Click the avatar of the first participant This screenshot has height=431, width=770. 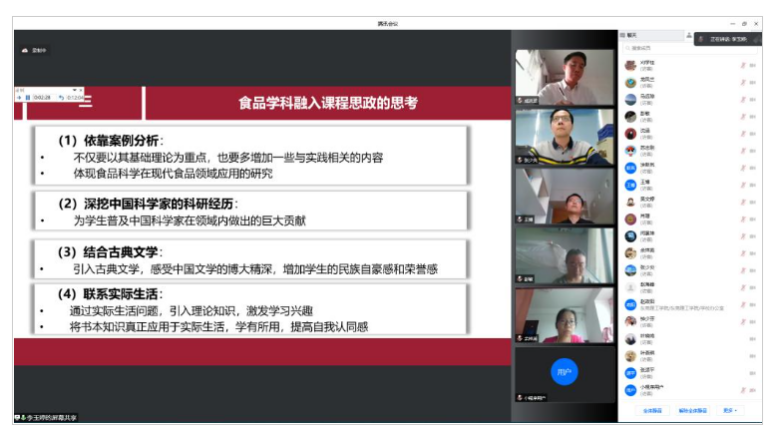pyautogui.click(x=630, y=65)
